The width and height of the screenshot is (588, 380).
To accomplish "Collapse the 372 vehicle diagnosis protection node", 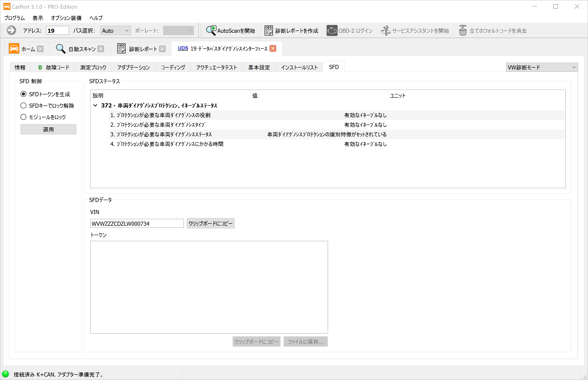I will (95, 105).
